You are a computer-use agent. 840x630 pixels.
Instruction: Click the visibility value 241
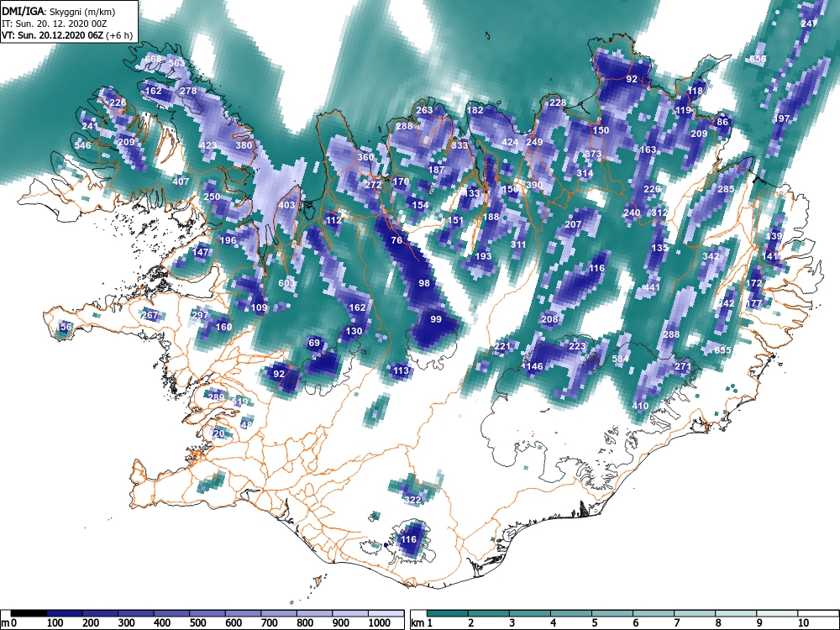[90, 126]
